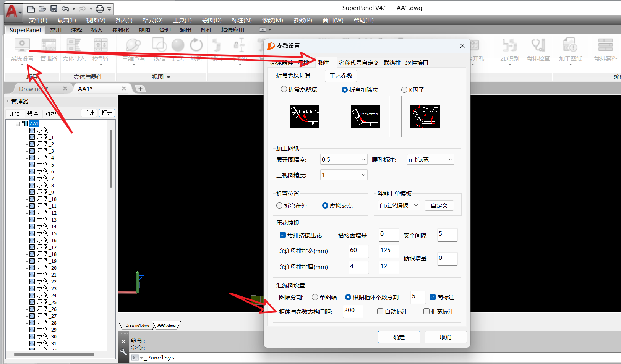
Task: Click the command line wrench icon
Action: 123,352
